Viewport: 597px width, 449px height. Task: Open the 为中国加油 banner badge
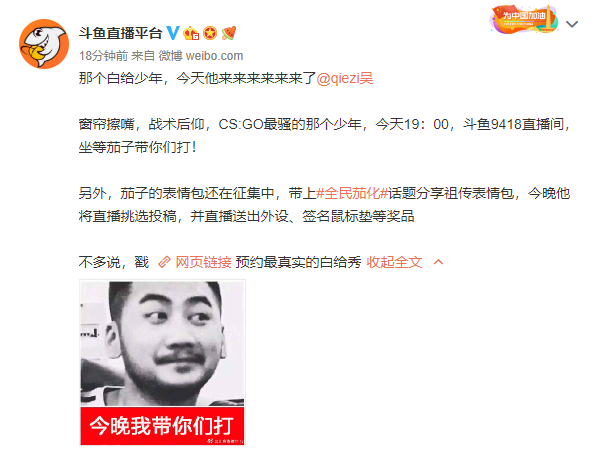click(524, 19)
